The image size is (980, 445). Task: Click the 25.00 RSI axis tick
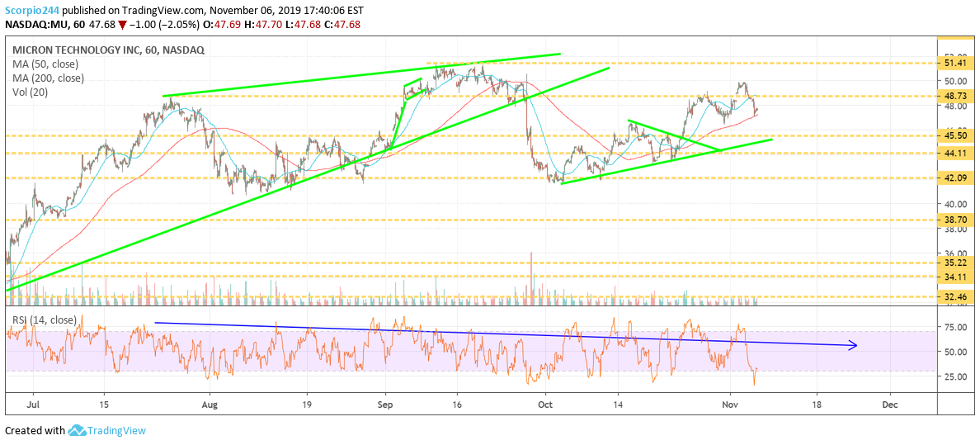(x=954, y=376)
